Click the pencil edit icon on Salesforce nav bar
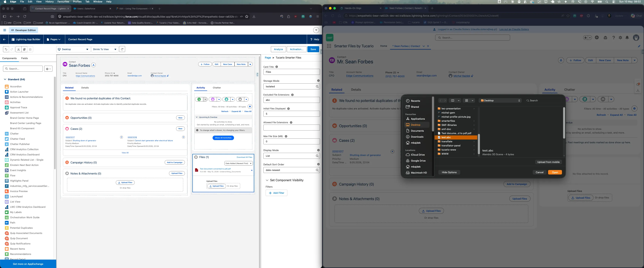 (x=639, y=46)
